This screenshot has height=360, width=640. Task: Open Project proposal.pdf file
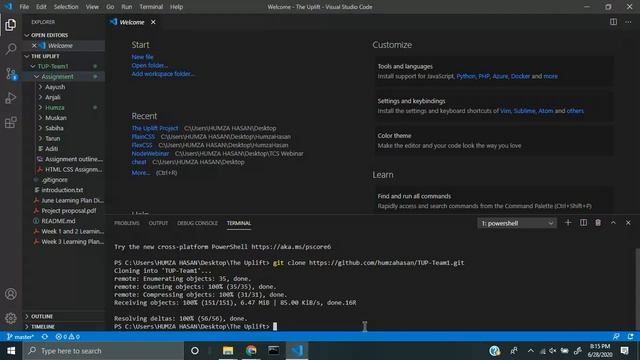tap(69, 211)
